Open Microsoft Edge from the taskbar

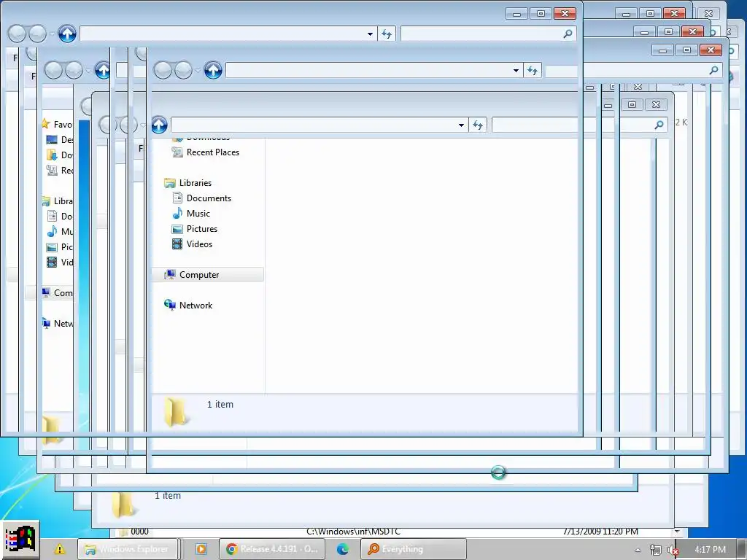343,549
